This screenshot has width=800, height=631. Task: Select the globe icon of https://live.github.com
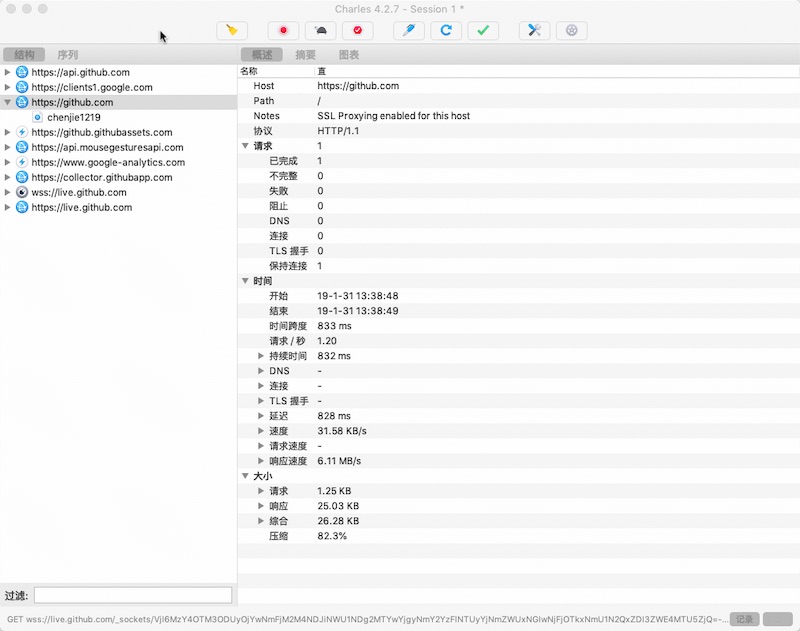(22, 207)
